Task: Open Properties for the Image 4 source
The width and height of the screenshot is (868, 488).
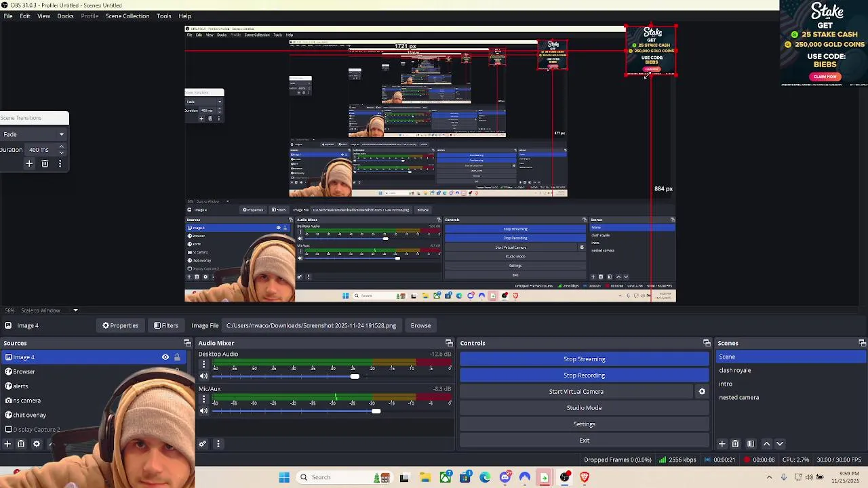Action: (120, 325)
